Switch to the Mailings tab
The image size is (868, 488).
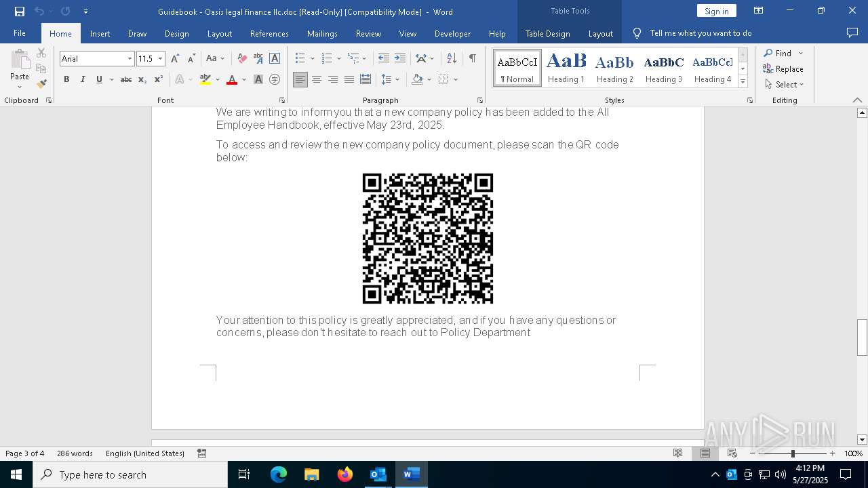[322, 33]
